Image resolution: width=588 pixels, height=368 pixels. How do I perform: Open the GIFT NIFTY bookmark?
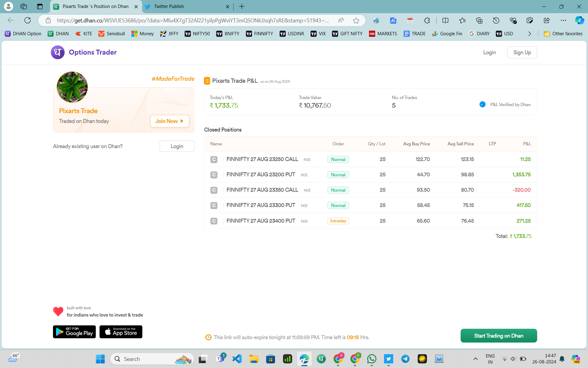pos(347,34)
